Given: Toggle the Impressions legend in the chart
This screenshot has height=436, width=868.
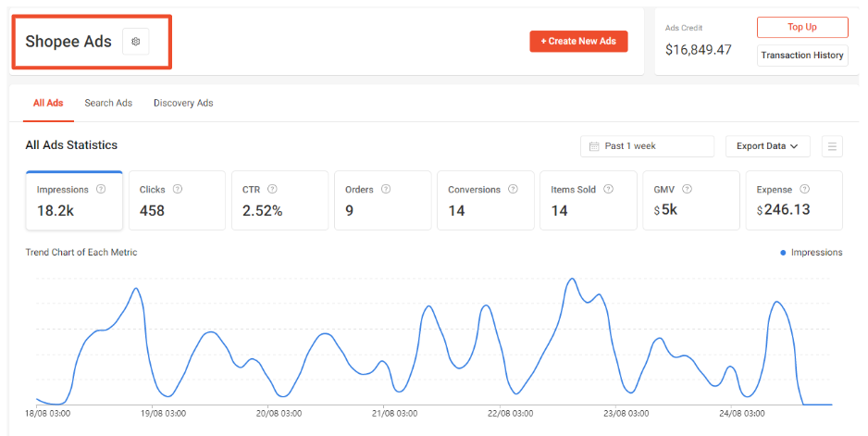Looking at the screenshot, I should point(811,252).
